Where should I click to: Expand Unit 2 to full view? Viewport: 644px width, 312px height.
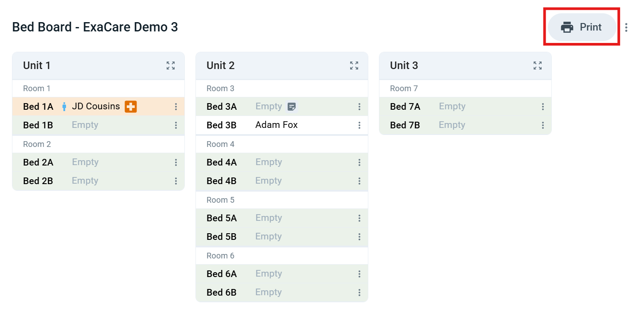pyautogui.click(x=354, y=65)
